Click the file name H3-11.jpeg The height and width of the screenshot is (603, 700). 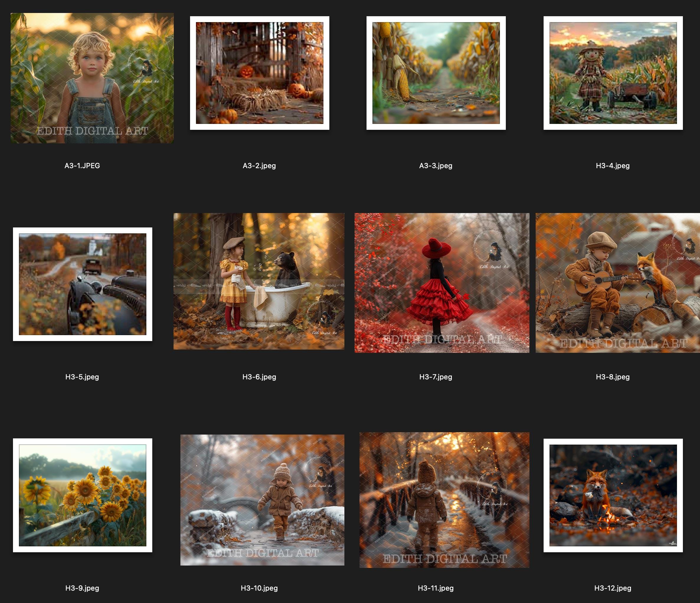(x=436, y=588)
